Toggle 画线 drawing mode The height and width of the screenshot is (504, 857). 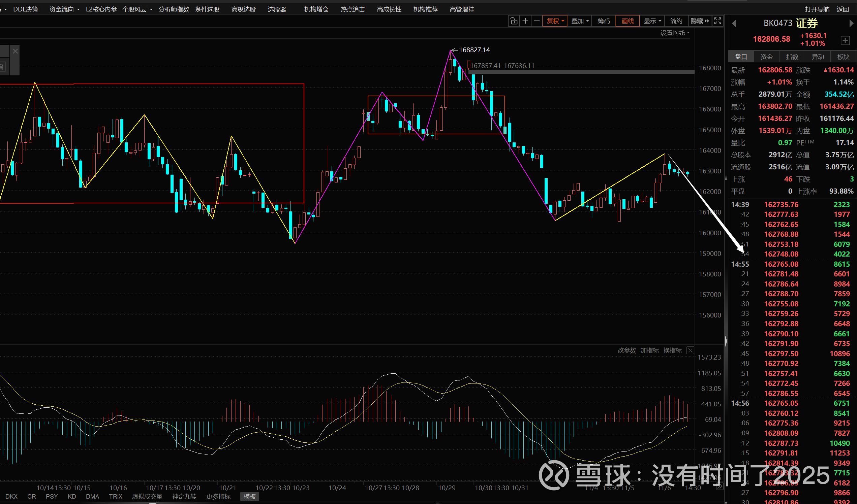point(628,21)
